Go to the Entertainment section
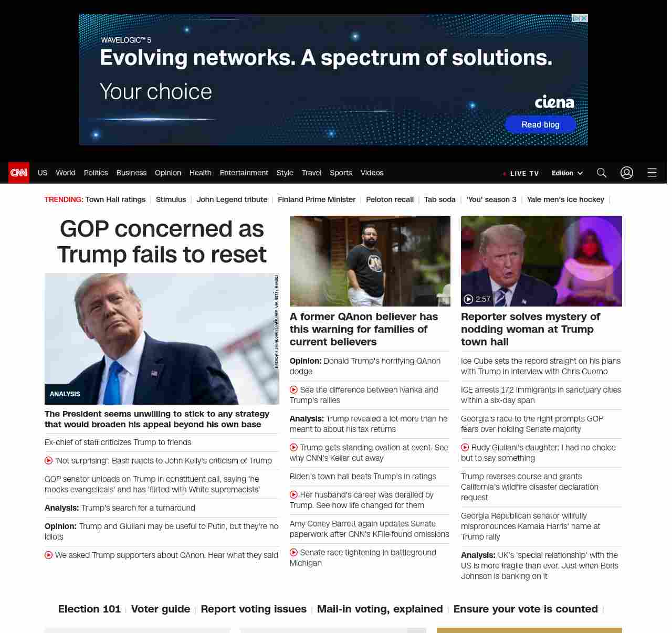The image size is (672, 633). [244, 173]
